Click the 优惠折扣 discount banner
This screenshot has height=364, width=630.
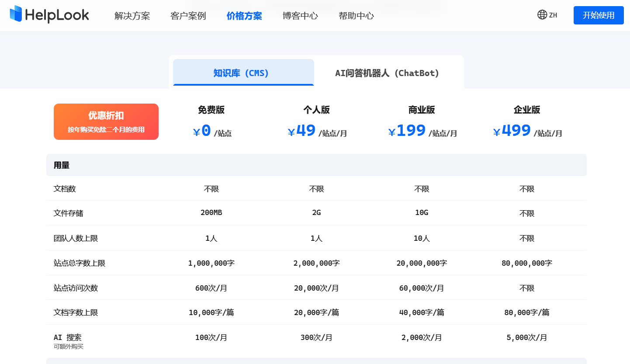[x=106, y=121]
